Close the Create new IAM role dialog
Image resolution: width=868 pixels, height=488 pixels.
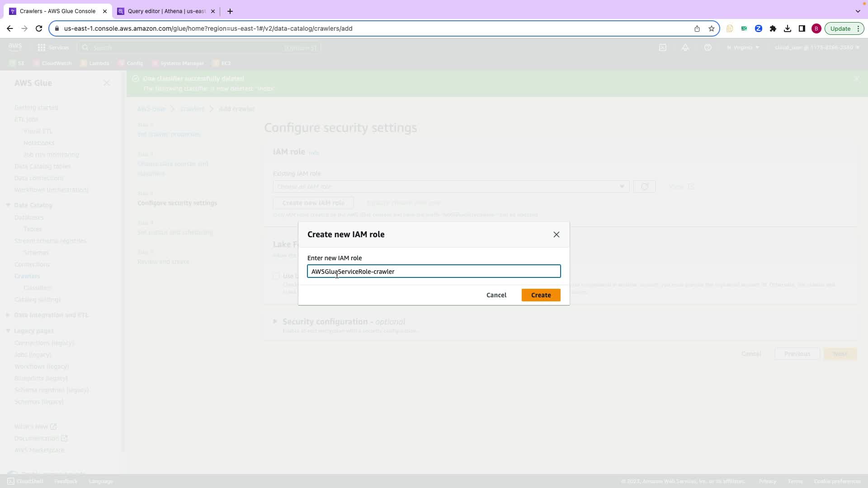(557, 235)
